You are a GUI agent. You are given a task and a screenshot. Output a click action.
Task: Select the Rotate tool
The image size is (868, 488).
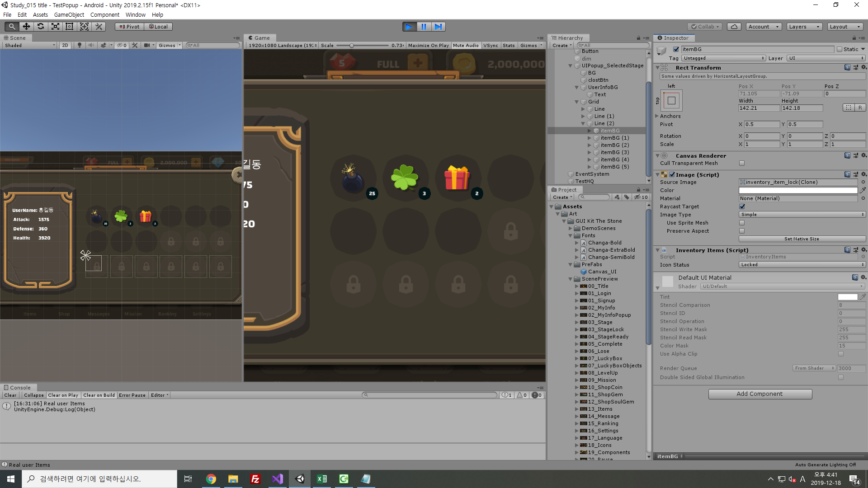(41, 27)
